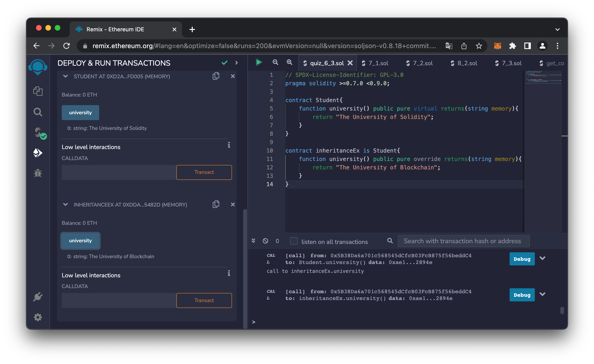The height and width of the screenshot is (364, 594).
Task: Click the clear console circle icon
Action: tap(265, 241)
